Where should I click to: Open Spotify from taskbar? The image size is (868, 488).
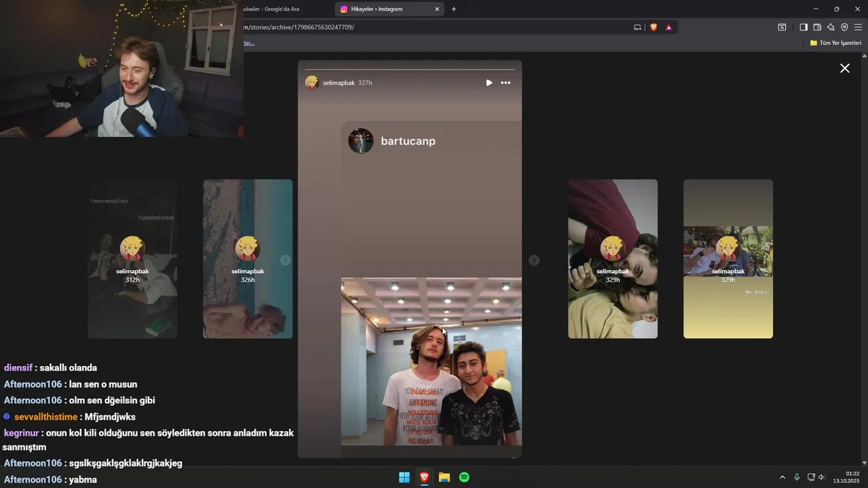[x=465, y=477]
